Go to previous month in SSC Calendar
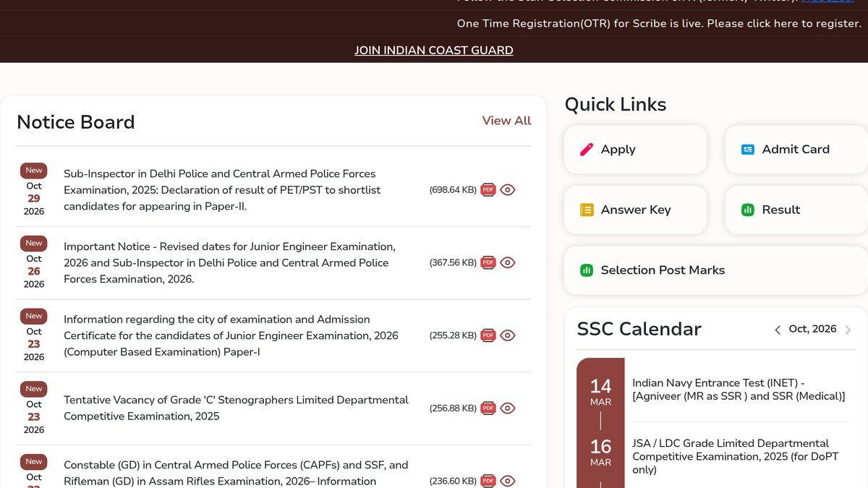The height and width of the screenshot is (488, 868). [x=778, y=330]
